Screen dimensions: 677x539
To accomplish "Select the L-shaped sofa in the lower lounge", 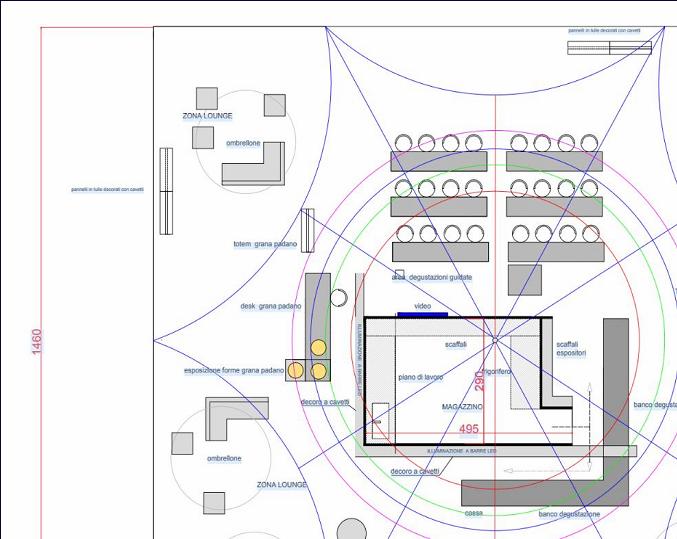I will [x=234, y=415].
